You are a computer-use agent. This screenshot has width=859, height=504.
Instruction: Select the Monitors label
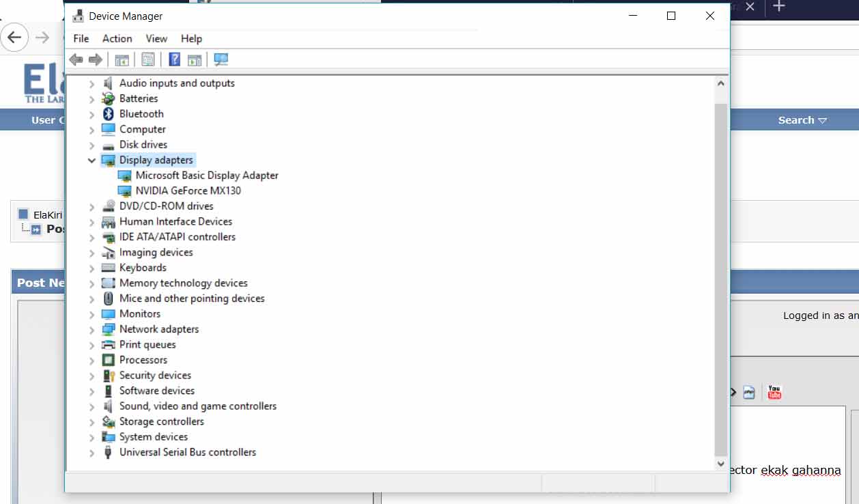tap(140, 314)
